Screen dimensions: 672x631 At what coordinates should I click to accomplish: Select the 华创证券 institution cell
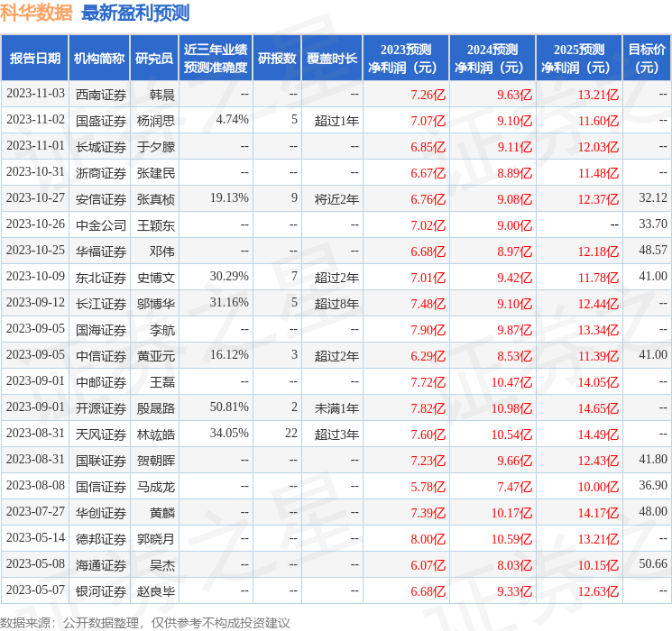101,513
